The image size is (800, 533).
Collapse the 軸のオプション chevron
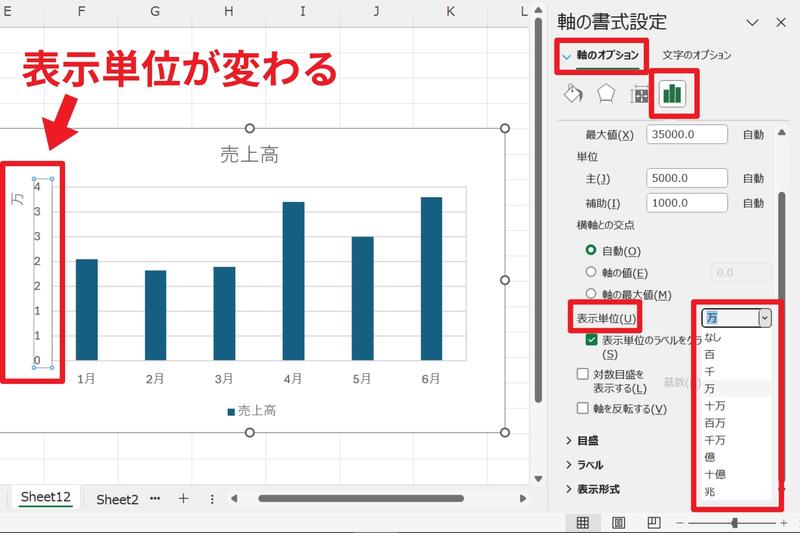(x=566, y=56)
